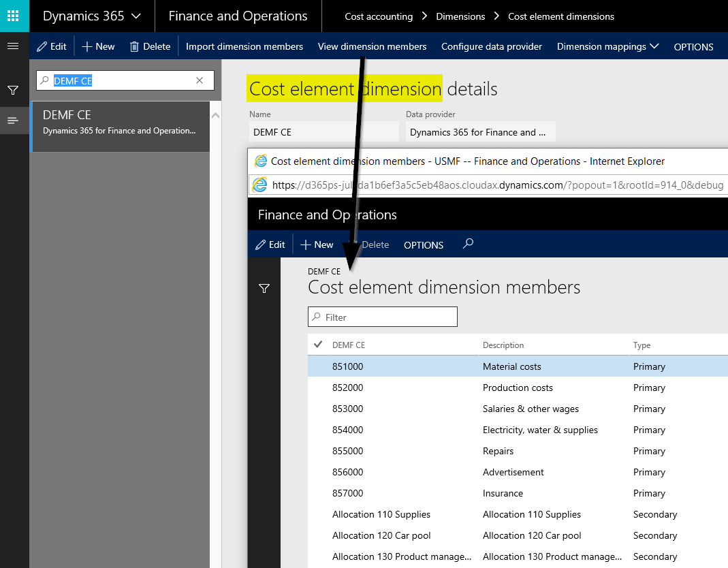Image resolution: width=728 pixels, height=568 pixels.
Task: Toggle the select-all checkmark column header
Action: [x=318, y=345]
